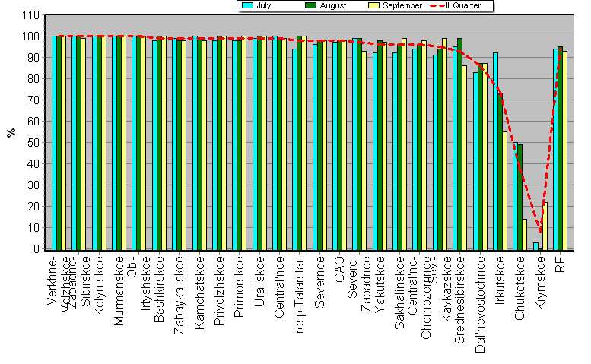
Task: Select the 'III Quarter' legend label
Action: point(463,5)
